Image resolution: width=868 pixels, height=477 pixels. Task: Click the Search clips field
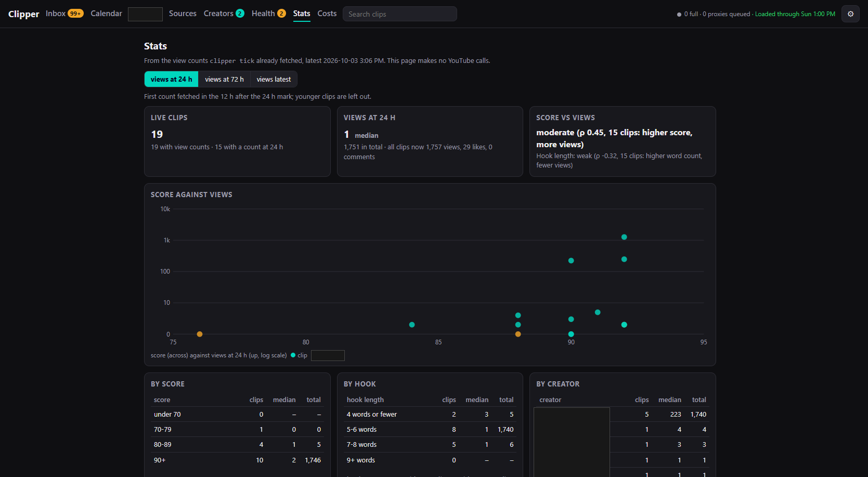(x=399, y=14)
